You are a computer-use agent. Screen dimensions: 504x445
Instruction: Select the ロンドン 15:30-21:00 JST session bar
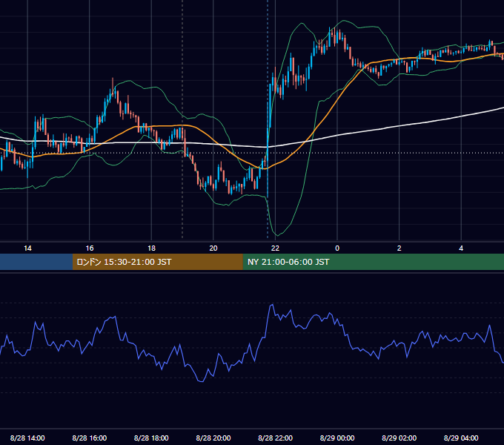coord(157,262)
